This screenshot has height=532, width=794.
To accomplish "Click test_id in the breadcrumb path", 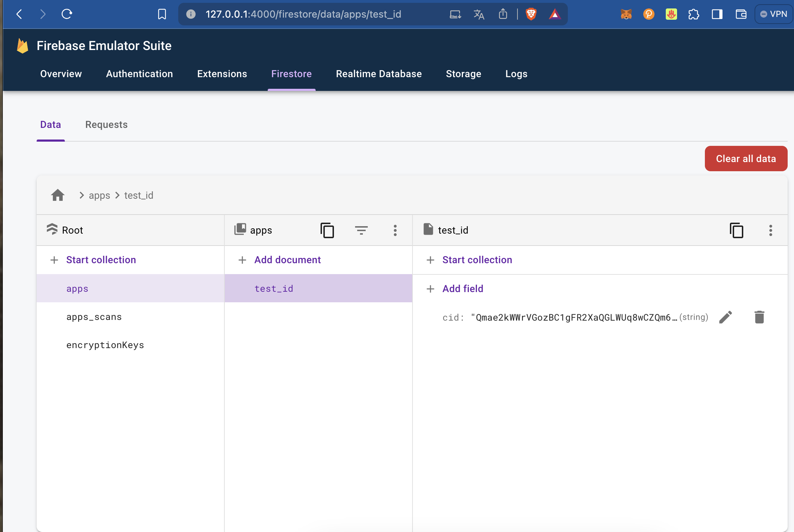I will click(138, 195).
